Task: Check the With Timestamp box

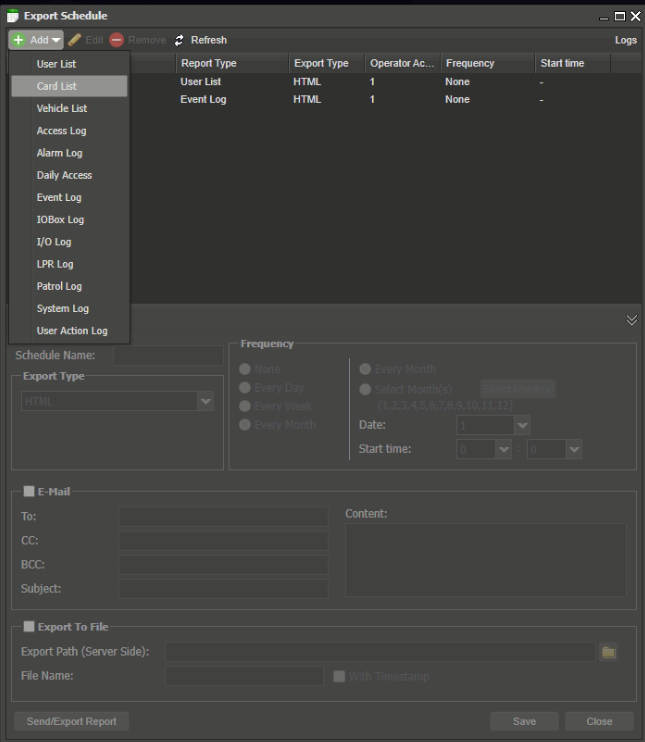Action: point(339,676)
